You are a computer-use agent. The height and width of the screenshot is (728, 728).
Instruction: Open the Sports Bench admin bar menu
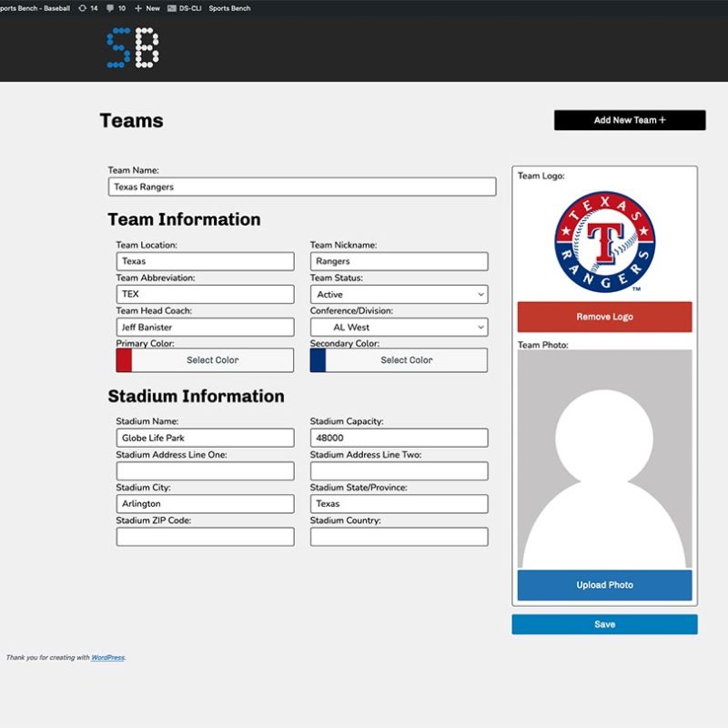pos(229,8)
